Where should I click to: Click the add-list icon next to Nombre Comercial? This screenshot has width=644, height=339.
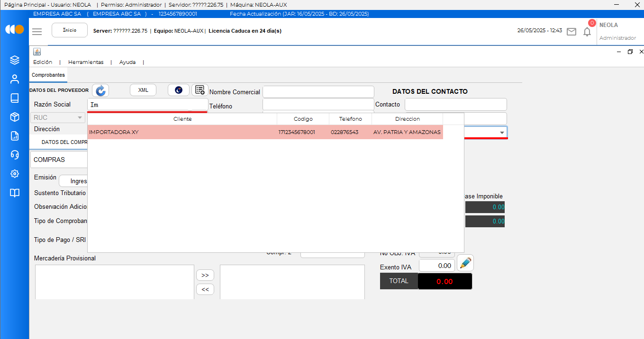pos(200,90)
